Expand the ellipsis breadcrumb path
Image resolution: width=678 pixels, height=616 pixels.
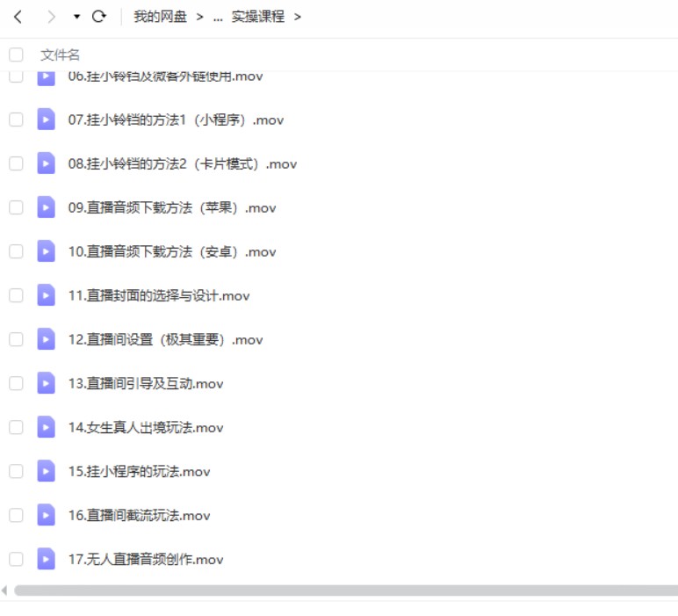218,18
